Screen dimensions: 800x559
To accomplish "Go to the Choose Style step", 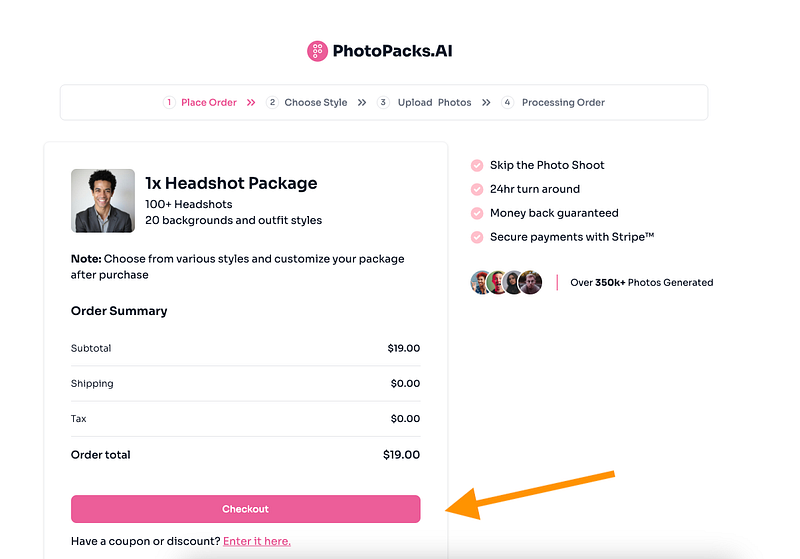I will click(316, 102).
